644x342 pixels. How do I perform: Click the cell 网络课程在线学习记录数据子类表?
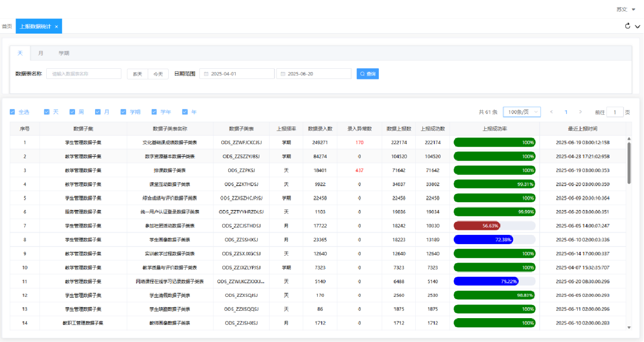170,282
